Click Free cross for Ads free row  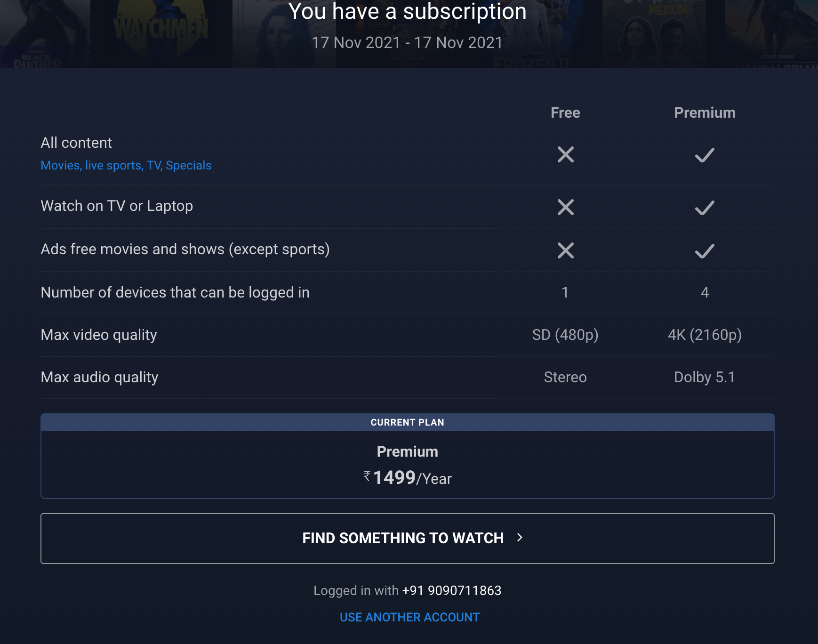pyautogui.click(x=565, y=250)
